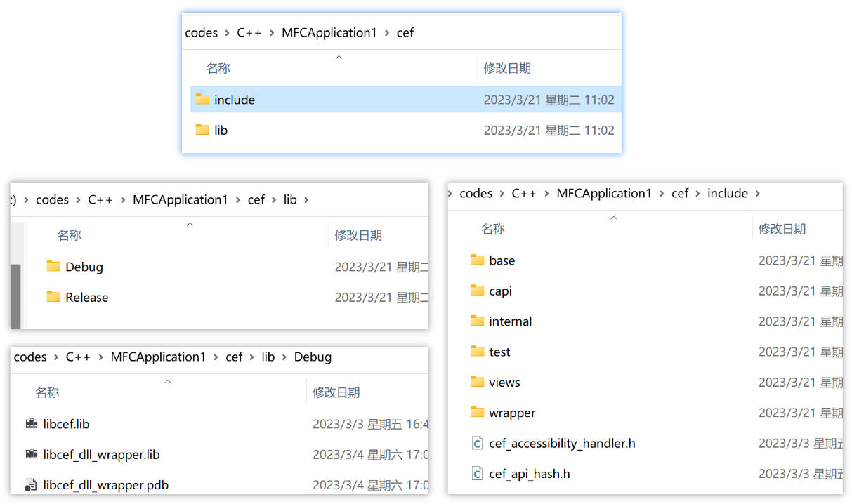
Task: Open the wrapper folder icon
Action: pyautogui.click(x=478, y=413)
